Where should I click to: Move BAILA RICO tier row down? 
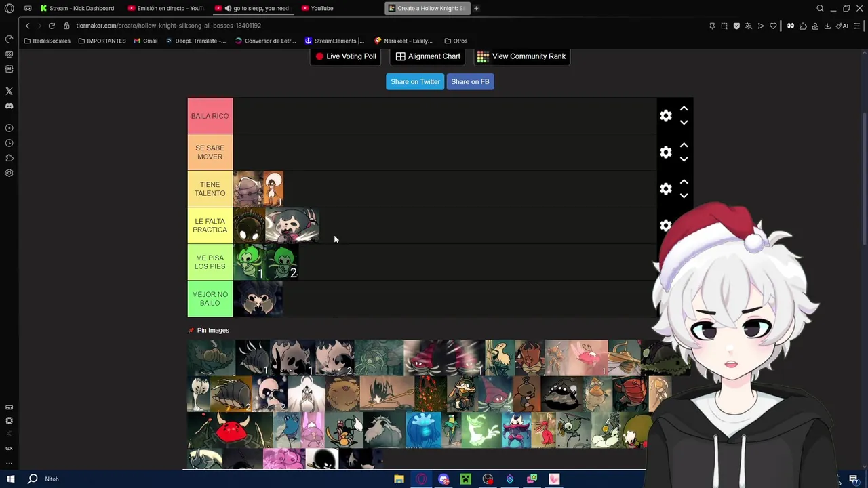tap(684, 123)
